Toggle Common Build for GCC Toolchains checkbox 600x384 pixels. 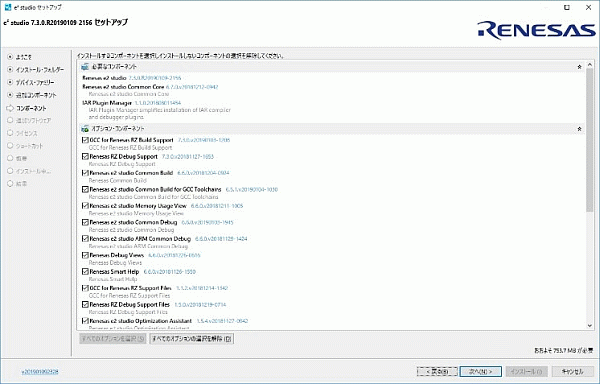click(x=85, y=189)
